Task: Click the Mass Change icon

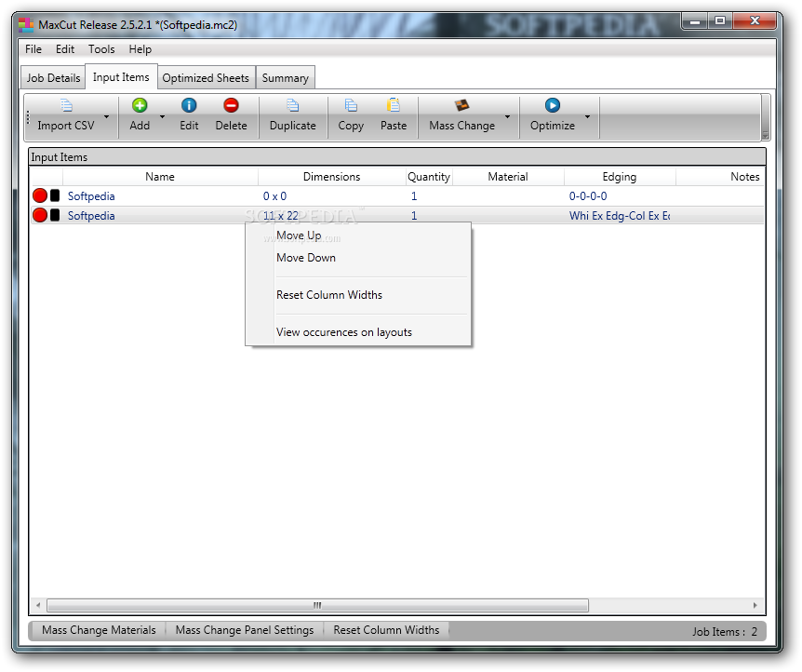Action: point(461,105)
